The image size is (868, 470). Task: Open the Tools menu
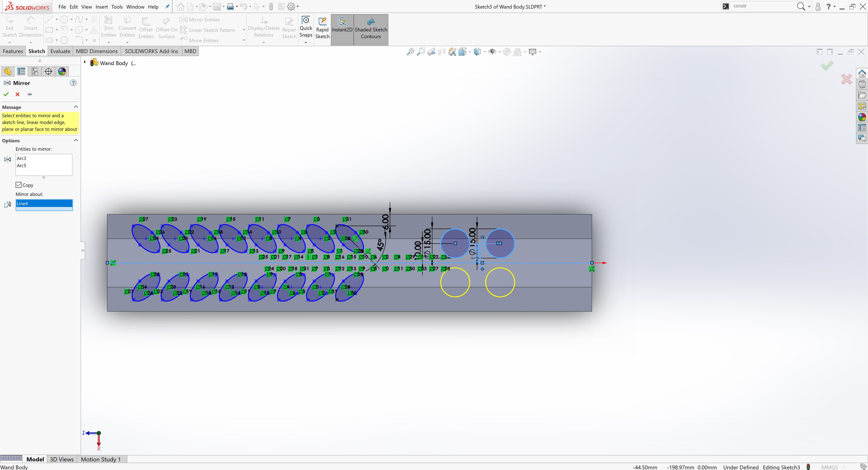tap(117, 7)
